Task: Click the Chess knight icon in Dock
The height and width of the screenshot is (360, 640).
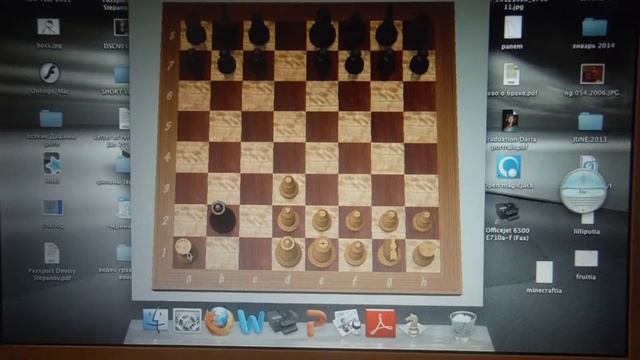Action: tap(413, 324)
